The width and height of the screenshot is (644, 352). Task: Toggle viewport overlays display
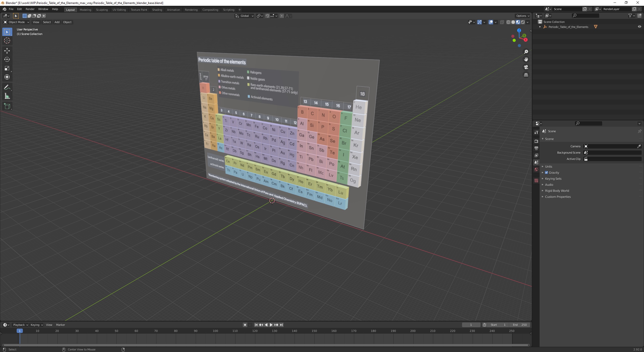491,22
